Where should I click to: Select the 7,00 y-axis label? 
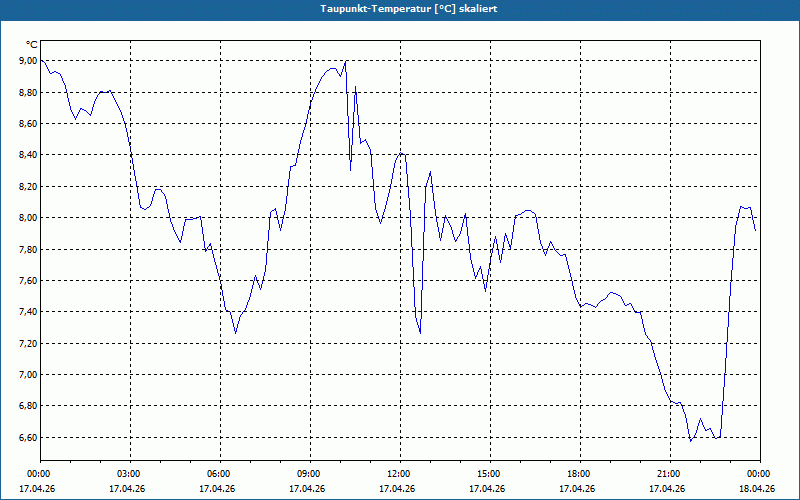(x=29, y=374)
